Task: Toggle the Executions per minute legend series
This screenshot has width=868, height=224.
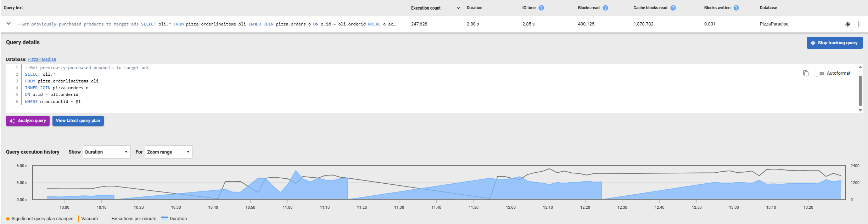Action: 129,219
